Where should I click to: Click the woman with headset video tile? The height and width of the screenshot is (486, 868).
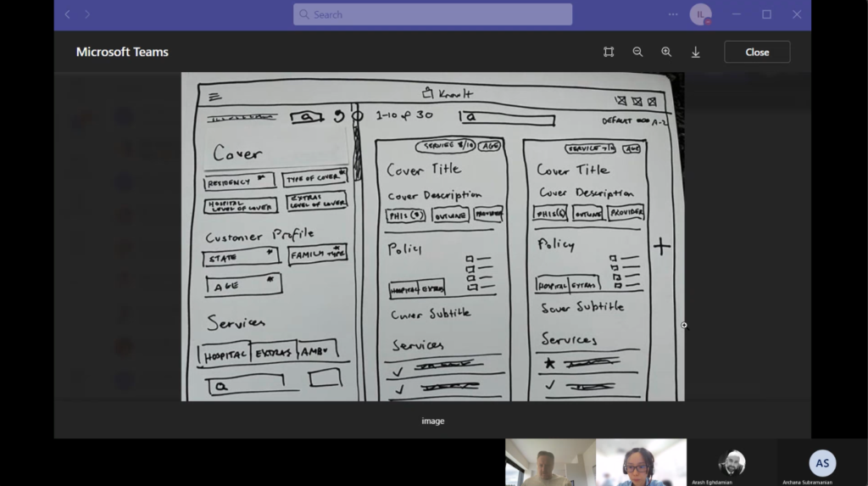641,462
